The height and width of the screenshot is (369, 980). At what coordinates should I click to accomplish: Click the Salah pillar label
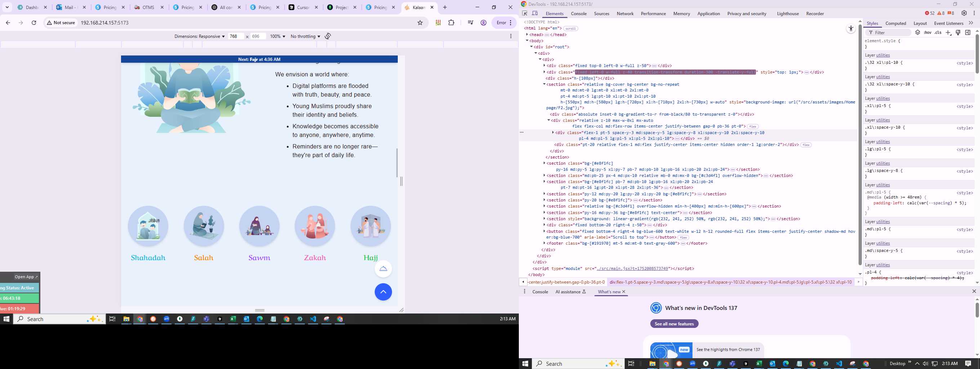click(204, 258)
